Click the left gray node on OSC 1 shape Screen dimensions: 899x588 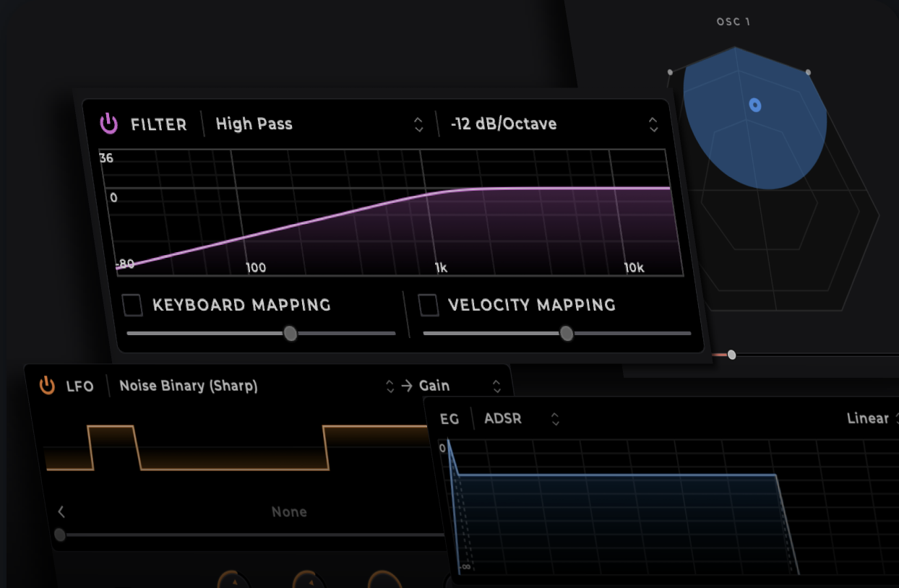670,72
